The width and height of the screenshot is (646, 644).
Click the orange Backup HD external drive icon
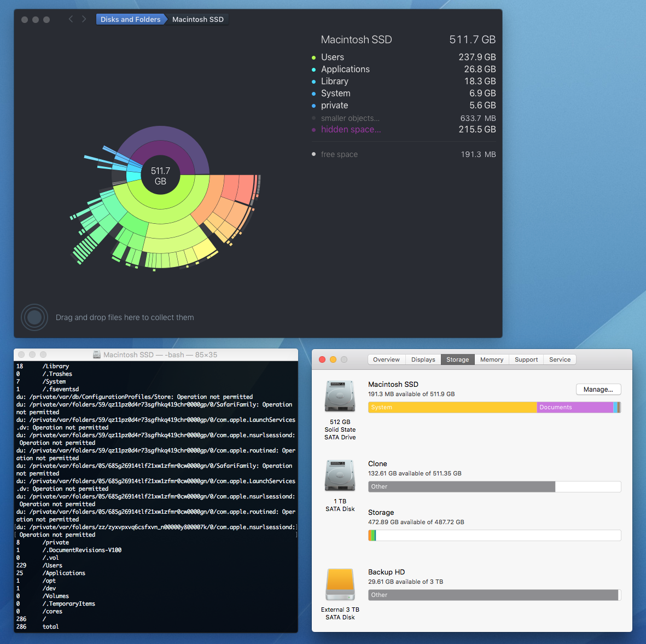[340, 584]
